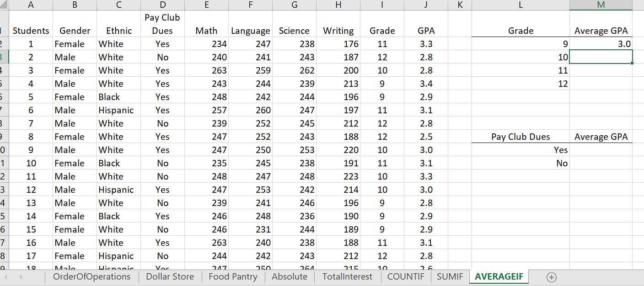
Task: Open the TotalInterest sheet
Action: [347, 277]
